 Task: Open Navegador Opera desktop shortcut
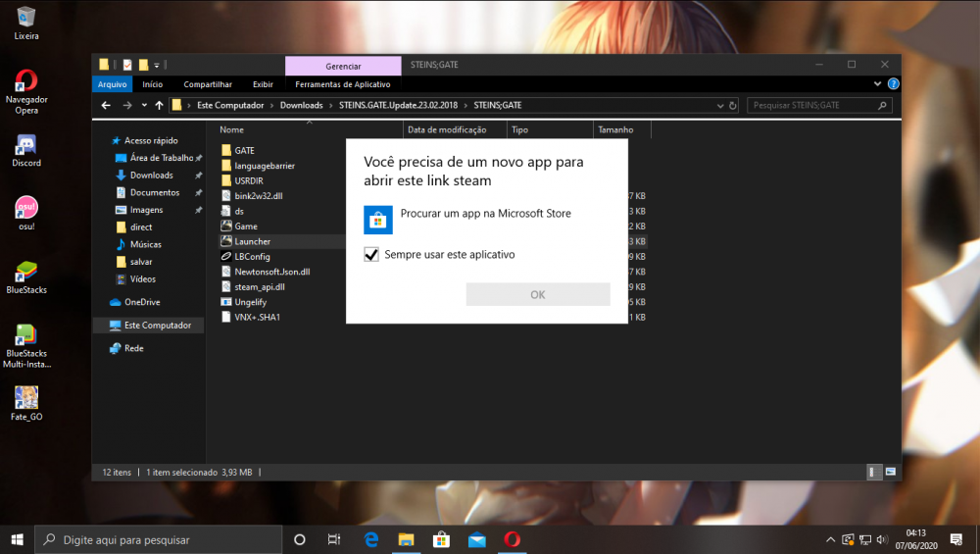click(x=26, y=92)
